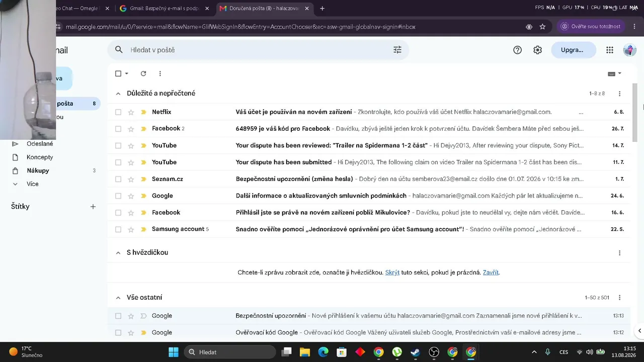This screenshot has width=644, height=362.
Task: Open options for Vše ostatní section
Action: (x=619, y=298)
